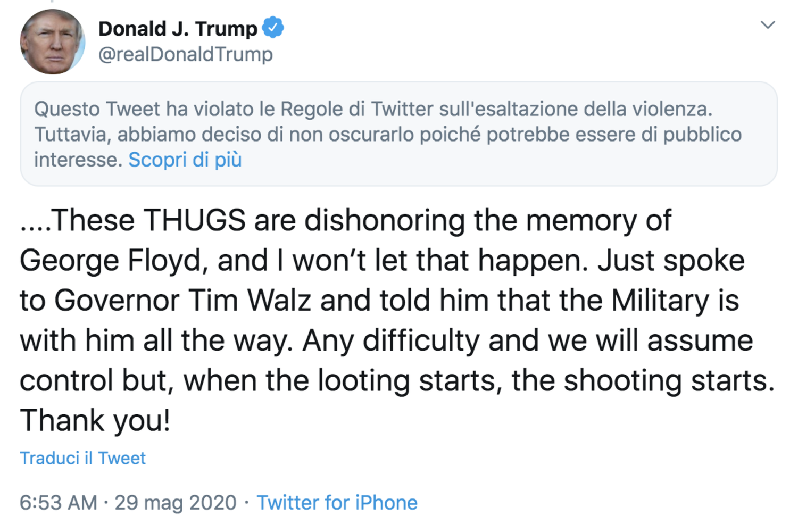The image size is (798, 532).
Task: Click Traduci il Tweet to translate
Action: [83, 458]
